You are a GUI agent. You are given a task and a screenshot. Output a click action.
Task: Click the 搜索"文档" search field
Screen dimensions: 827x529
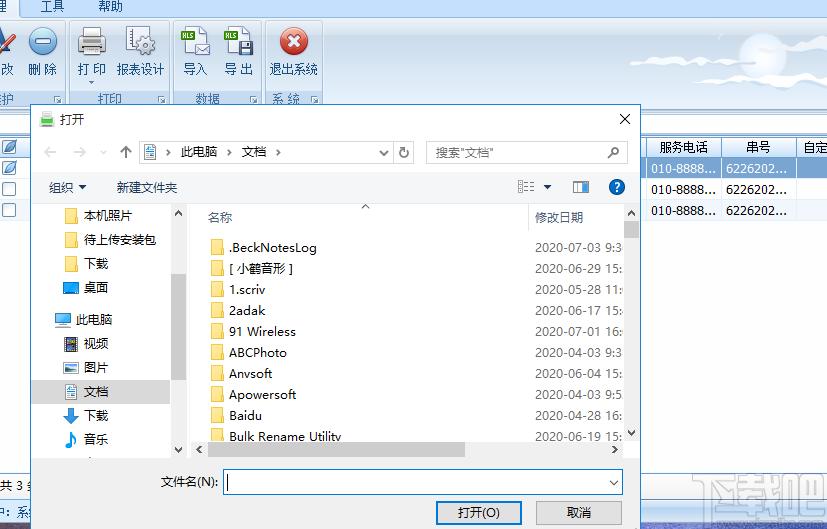520,153
